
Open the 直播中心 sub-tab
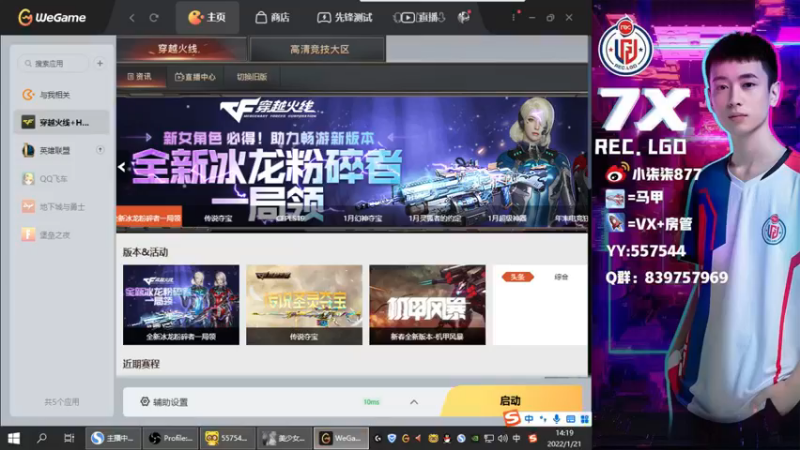point(195,77)
